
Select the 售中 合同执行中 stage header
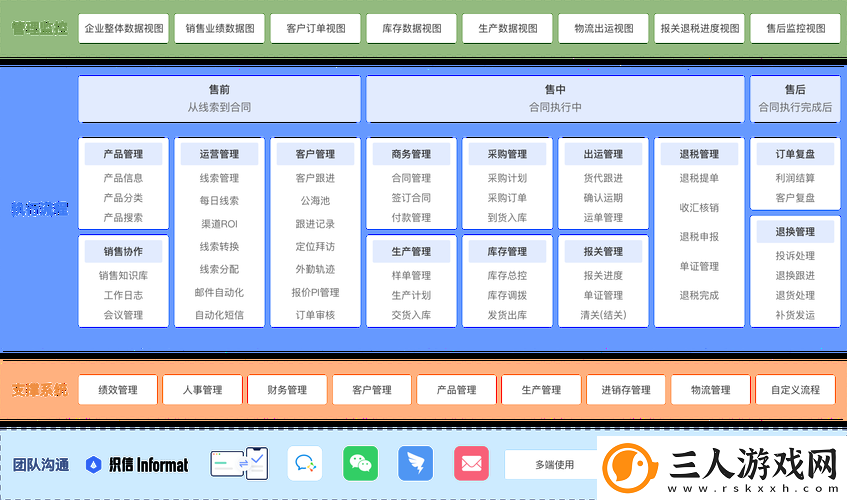(x=555, y=99)
